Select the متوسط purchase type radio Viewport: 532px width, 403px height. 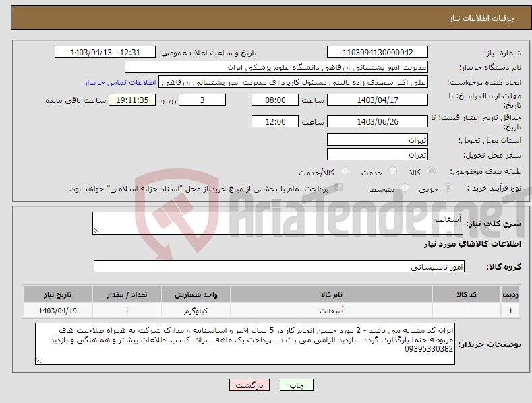405,188
